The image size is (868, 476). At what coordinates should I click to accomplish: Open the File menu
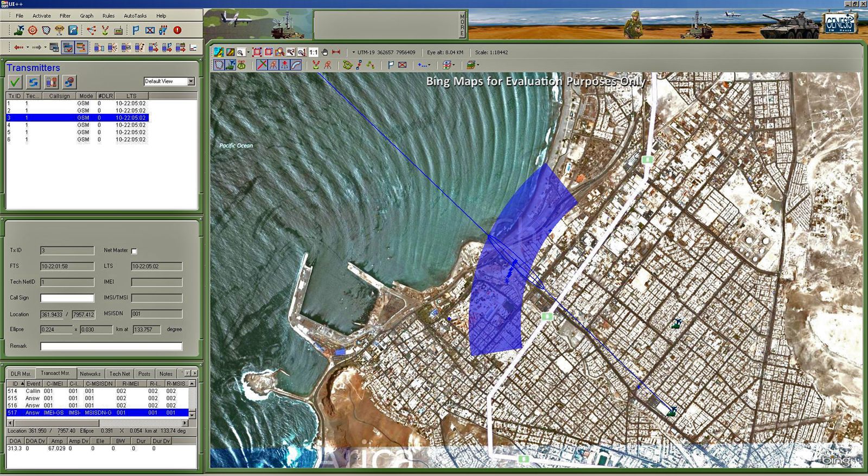coord(20,16)
